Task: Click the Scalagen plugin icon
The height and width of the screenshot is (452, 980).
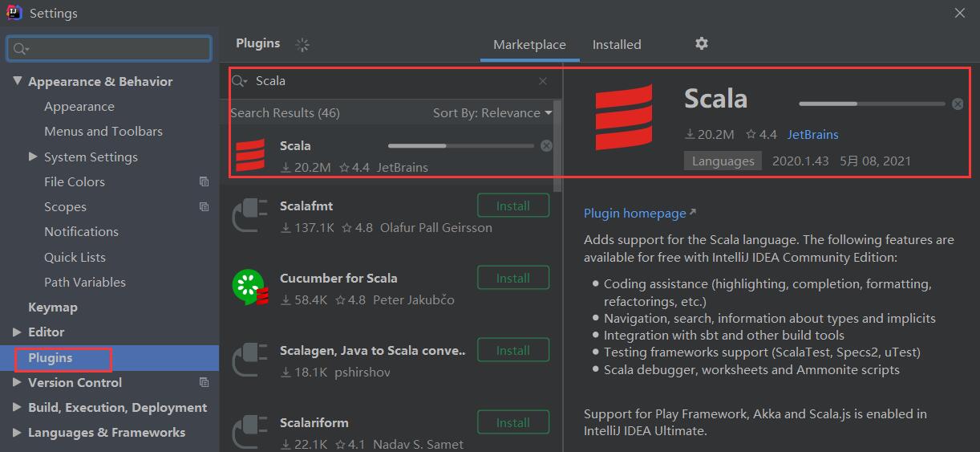Action: (x=249, y=360)
